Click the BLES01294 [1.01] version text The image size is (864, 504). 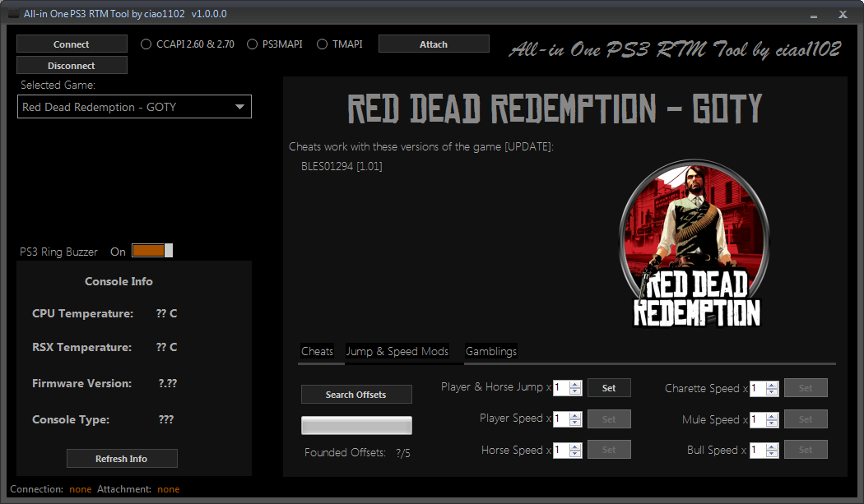[x=341, y=166]
